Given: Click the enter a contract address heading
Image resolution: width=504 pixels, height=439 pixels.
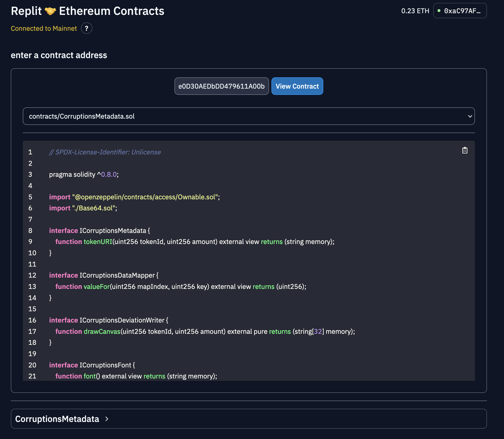Looking at the screenshot, I should 59,55.
